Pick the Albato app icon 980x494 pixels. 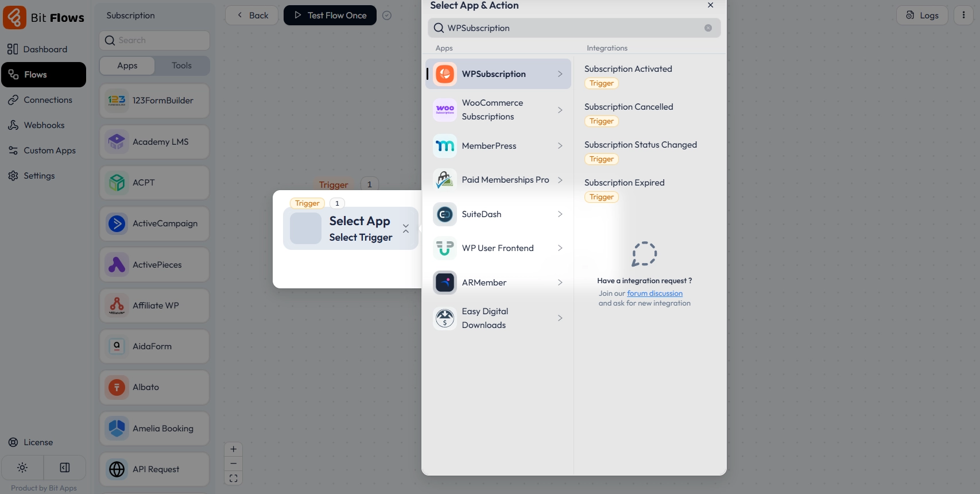click(117, 387)
